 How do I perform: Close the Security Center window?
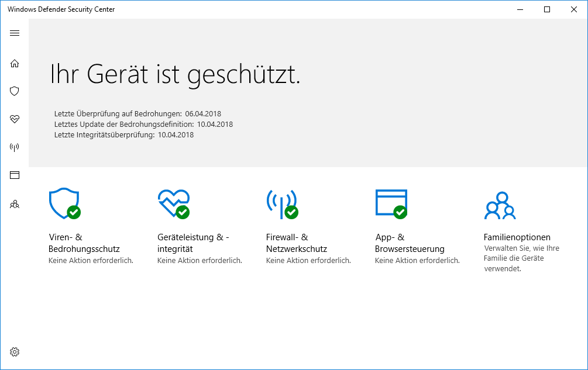click(x=574, y=9)
